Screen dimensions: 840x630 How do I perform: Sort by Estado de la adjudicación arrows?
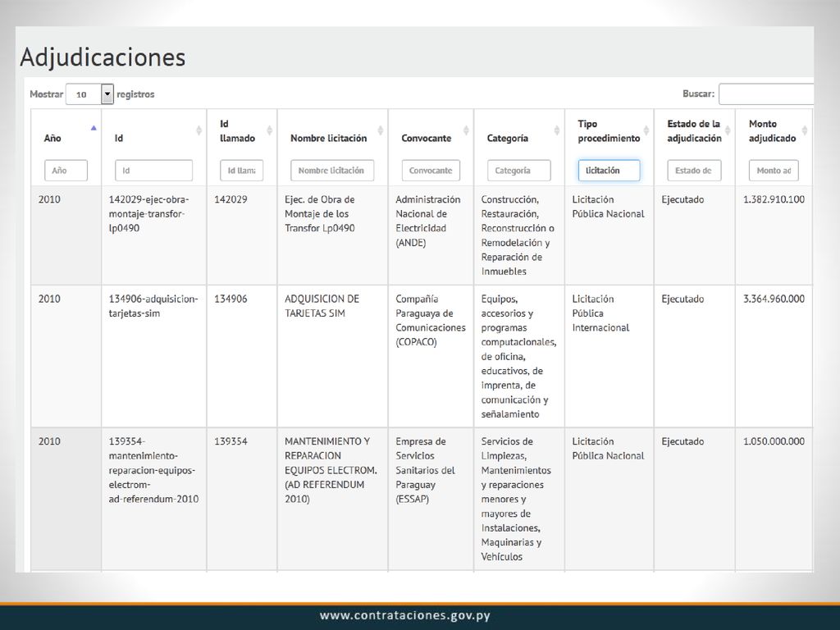[x=728, y=130]
